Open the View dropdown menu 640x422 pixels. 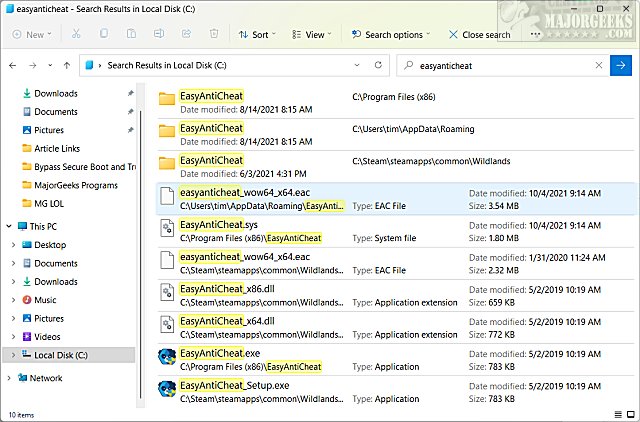click(x=314, y=34)
